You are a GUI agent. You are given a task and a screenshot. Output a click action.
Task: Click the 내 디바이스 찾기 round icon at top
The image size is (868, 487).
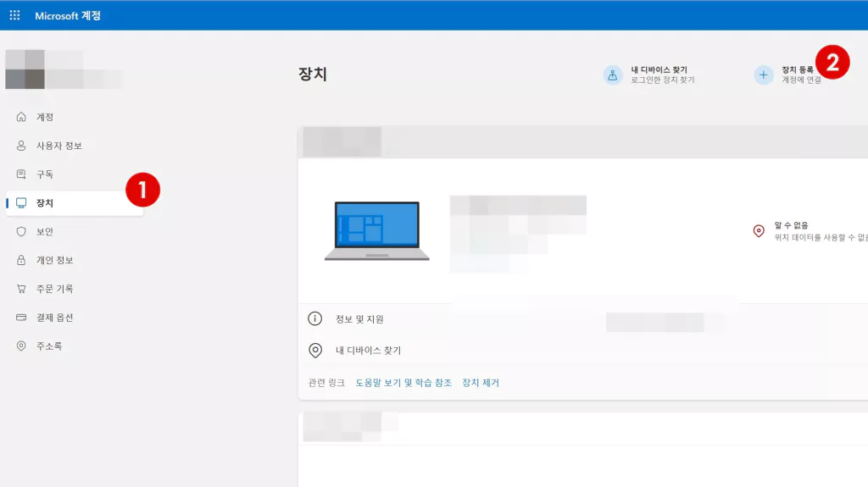(x=613, y=75)
